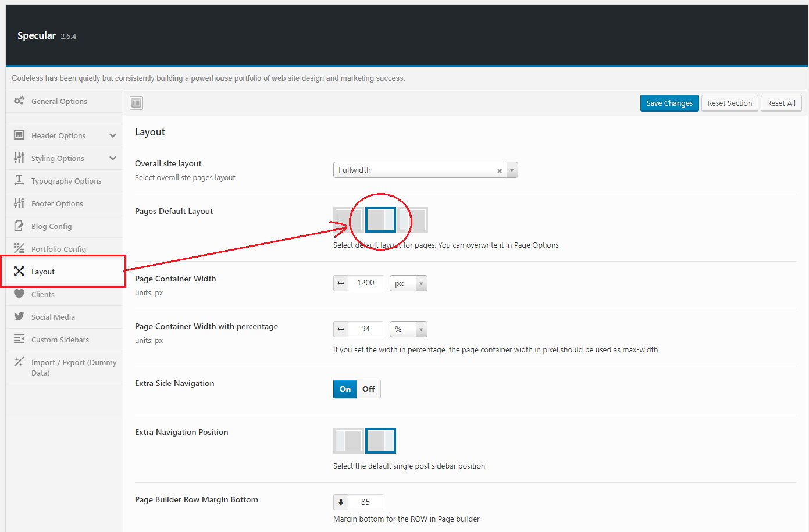The image size is (809, 532).
Task: Open the Social Media section
Action: click(x=64, y=317)
